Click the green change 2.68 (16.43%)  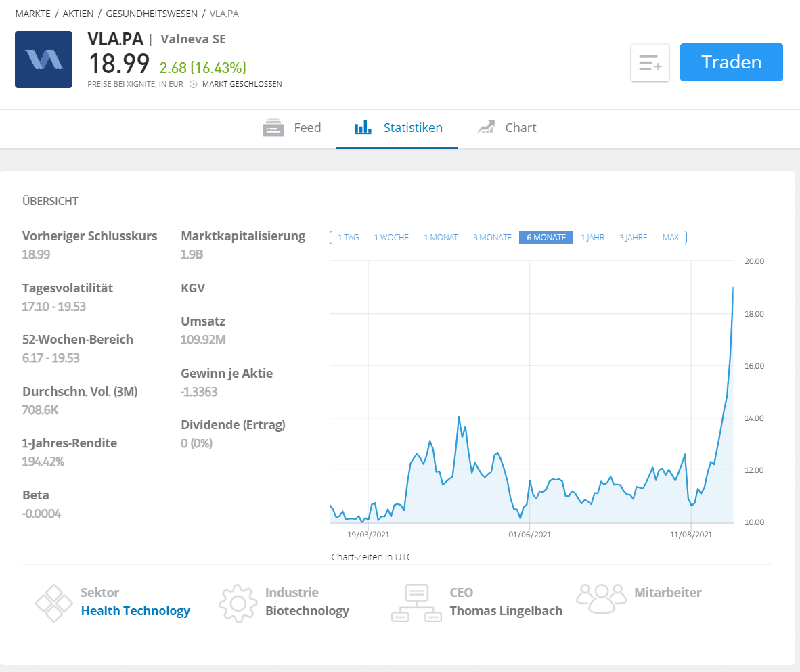tap(202, 68)
